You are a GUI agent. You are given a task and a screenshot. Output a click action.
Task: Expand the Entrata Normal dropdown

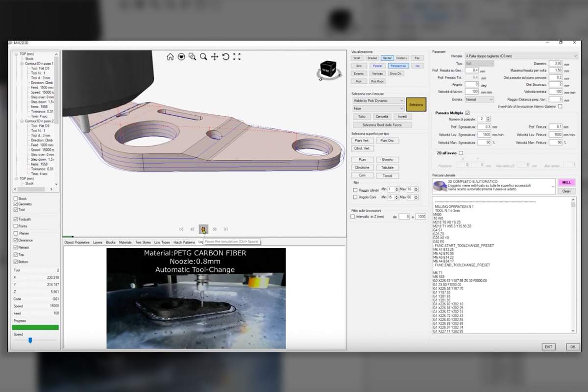(x=479, y=99)
